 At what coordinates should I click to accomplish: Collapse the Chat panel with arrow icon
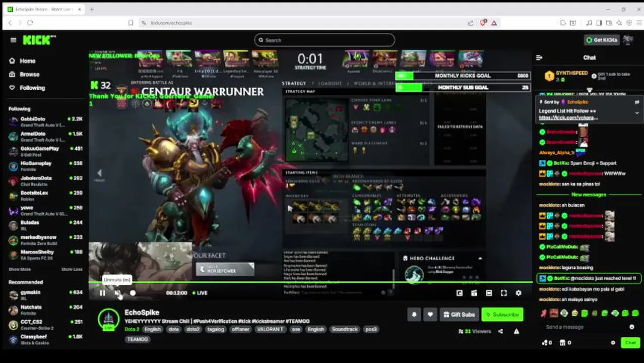click(x=539, y=57)
